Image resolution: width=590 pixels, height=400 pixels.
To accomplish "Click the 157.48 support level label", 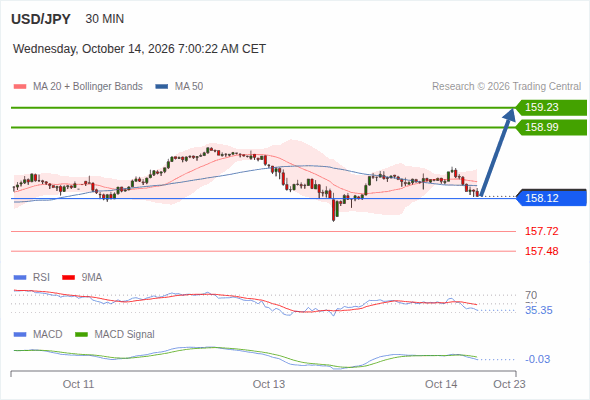I will click(x=541, y=251).
